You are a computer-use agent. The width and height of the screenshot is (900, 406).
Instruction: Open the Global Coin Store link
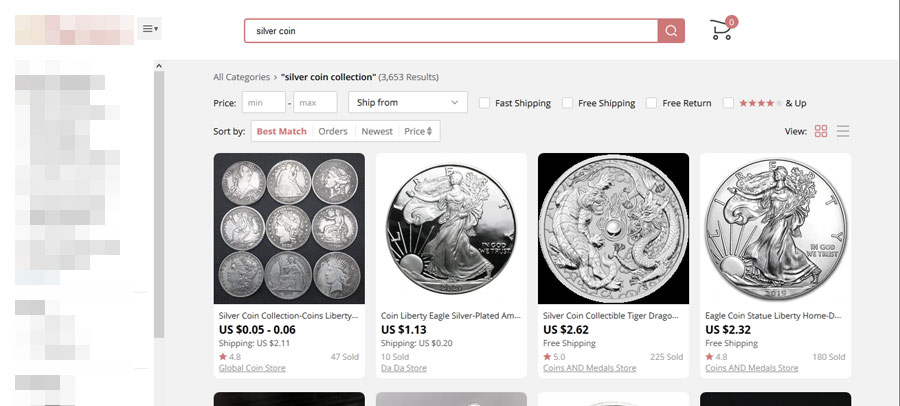point(254,368)
